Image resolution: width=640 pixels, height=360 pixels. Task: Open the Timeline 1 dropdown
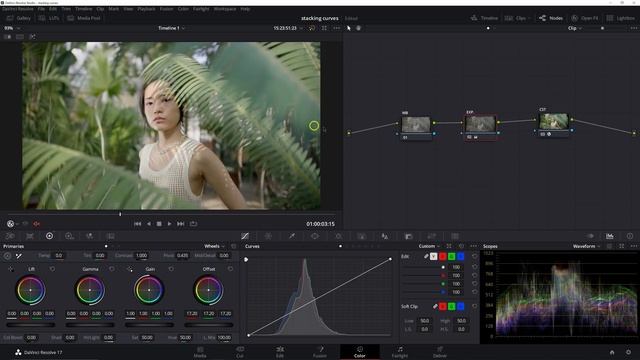[x=171, y=28]
